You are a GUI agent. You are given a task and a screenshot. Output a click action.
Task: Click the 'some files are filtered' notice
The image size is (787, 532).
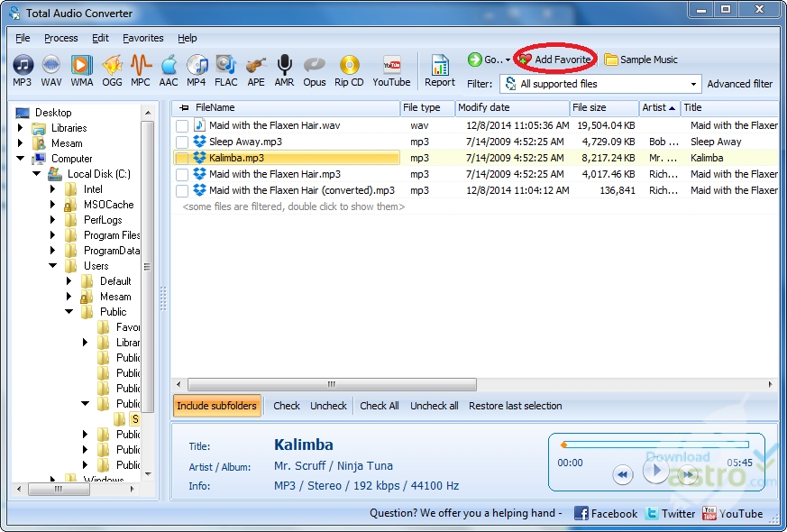point(294,206)
